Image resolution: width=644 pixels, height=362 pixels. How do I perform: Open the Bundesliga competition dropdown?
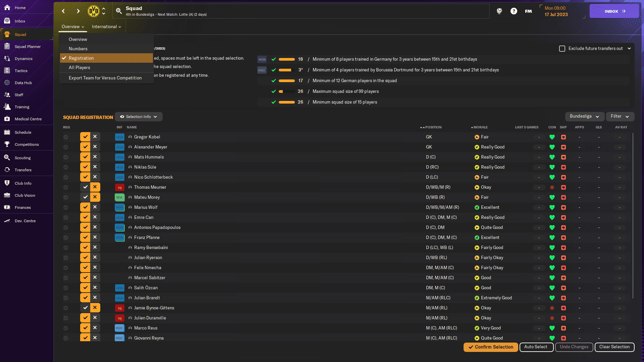585,116
